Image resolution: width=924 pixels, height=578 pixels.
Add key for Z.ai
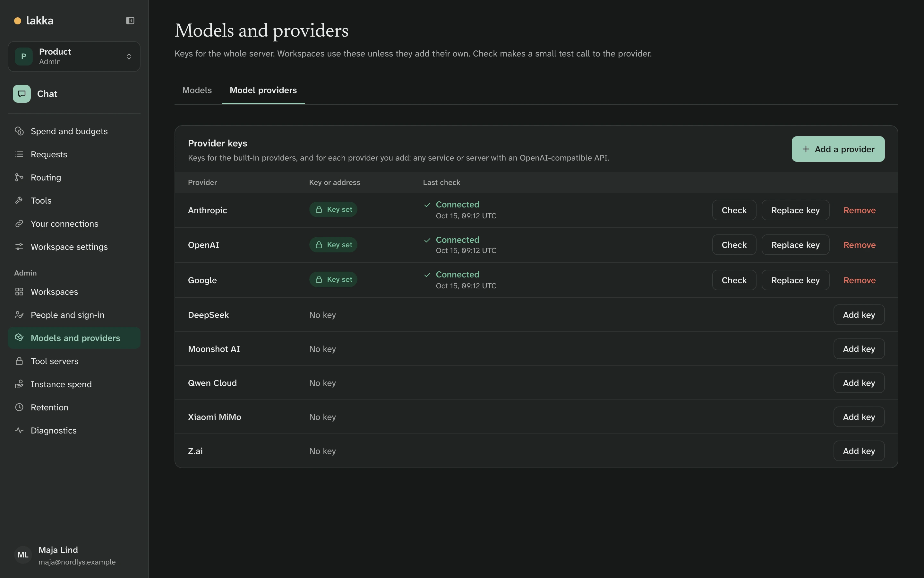click(x=859, y=451)
